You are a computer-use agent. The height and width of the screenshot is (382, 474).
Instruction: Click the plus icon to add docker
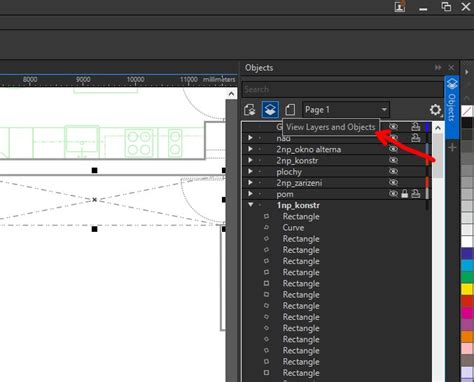pos(452,147)
